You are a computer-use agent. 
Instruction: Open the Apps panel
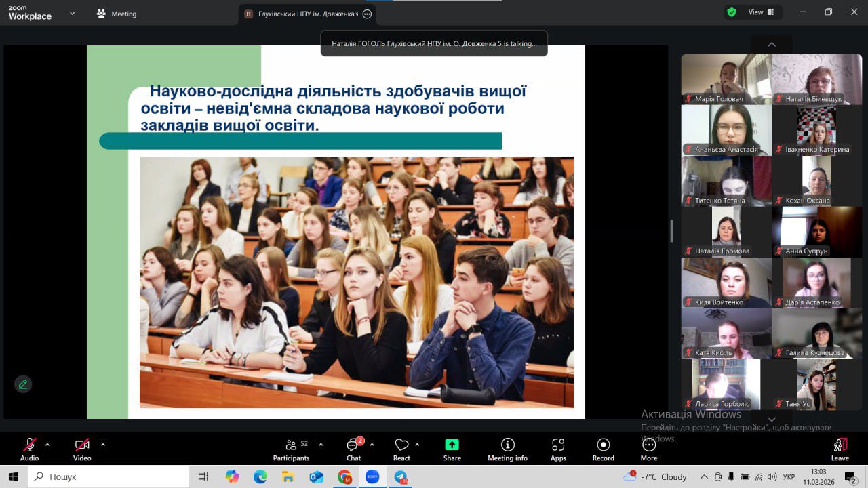click(558, 448)
